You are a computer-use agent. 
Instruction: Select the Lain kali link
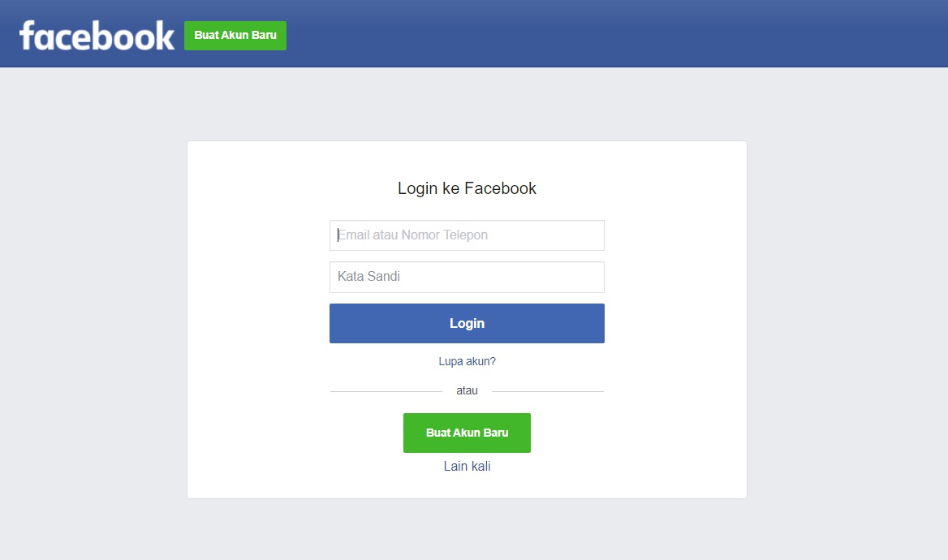pyautogui.click(x=467, y=467)
